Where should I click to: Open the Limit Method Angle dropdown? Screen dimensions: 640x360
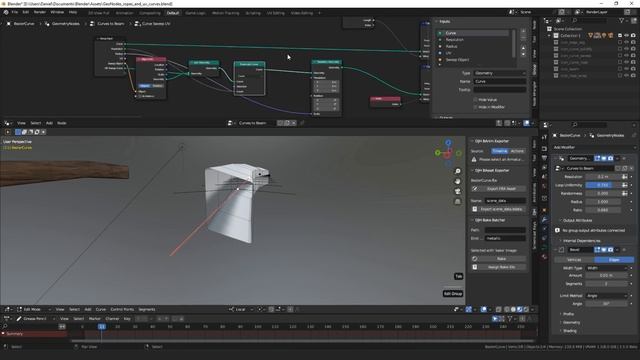click(x=607, y=296)
